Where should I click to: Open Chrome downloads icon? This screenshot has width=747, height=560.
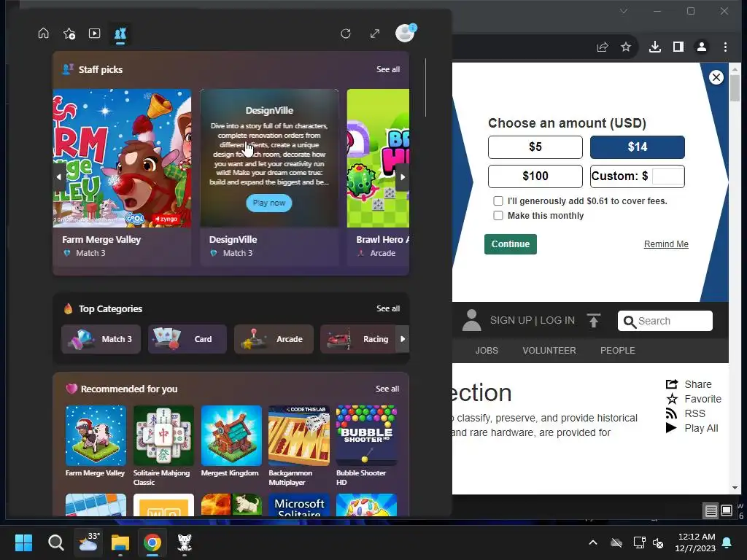tap(655, 47)
